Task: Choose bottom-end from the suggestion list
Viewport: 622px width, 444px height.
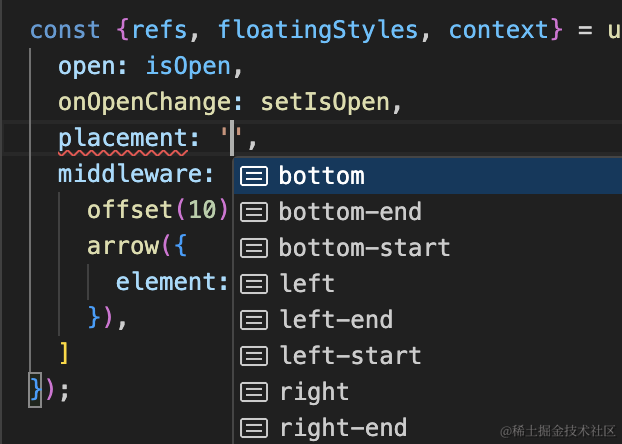Action: [349, 212]
